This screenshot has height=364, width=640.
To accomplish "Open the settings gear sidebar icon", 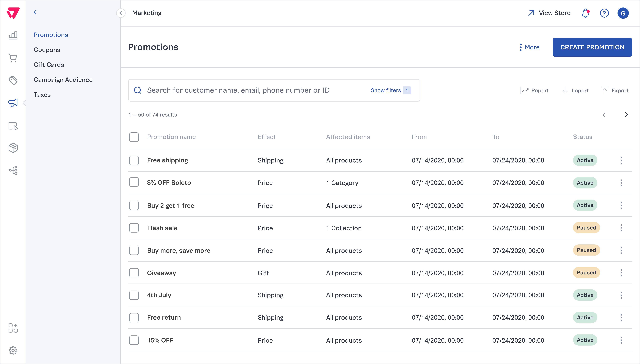I will (x=13, y=350).
